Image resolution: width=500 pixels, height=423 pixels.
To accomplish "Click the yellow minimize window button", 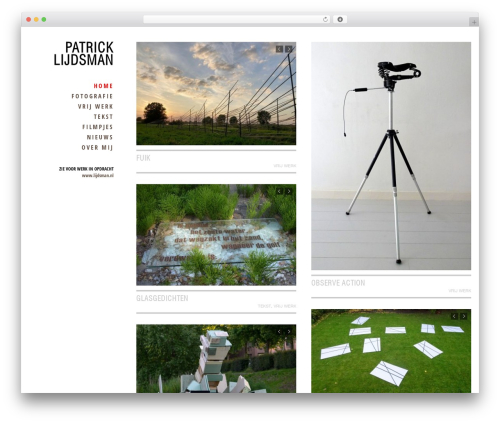I will point(36,19).
